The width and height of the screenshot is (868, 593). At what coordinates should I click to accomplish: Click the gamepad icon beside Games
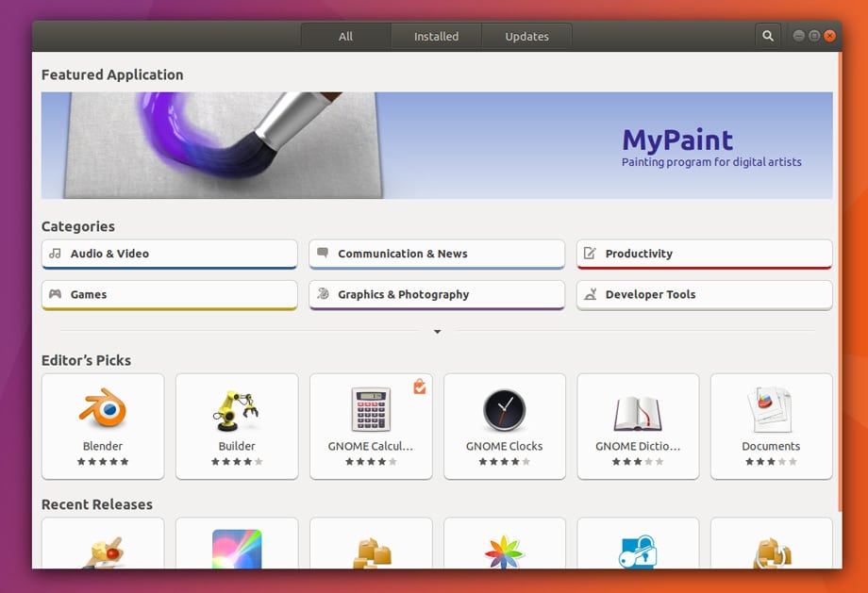coord(55,294)
